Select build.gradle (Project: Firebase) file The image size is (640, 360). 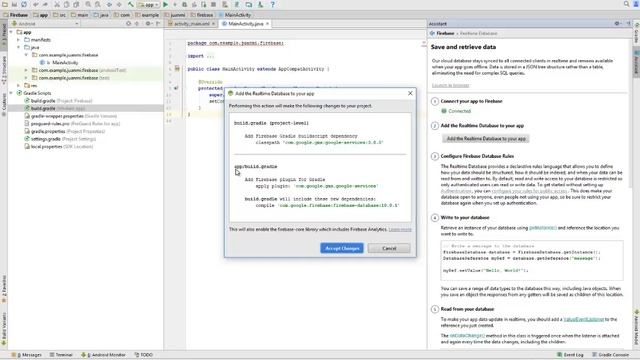(61, 100)
